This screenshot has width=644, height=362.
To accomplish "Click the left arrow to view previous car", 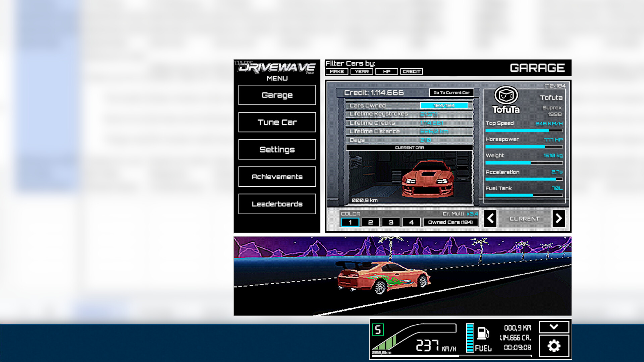I will (x=490, y=218).
